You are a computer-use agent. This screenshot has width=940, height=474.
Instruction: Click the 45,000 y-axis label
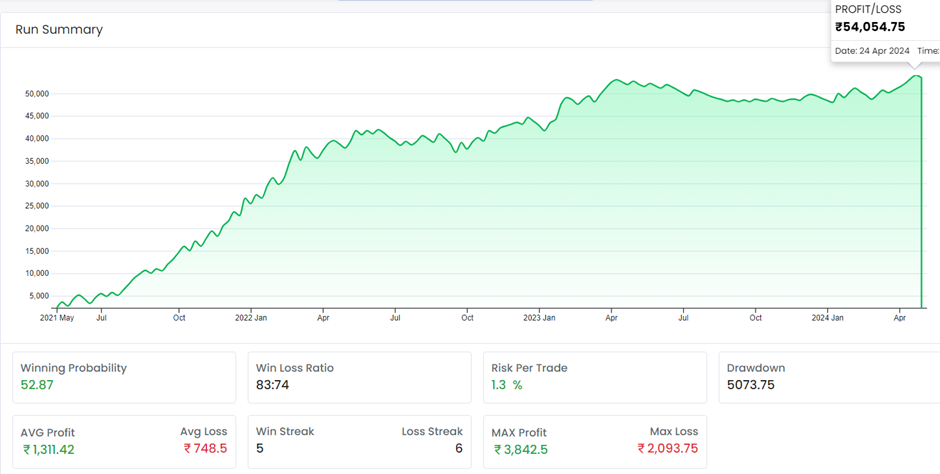point(37,116)
